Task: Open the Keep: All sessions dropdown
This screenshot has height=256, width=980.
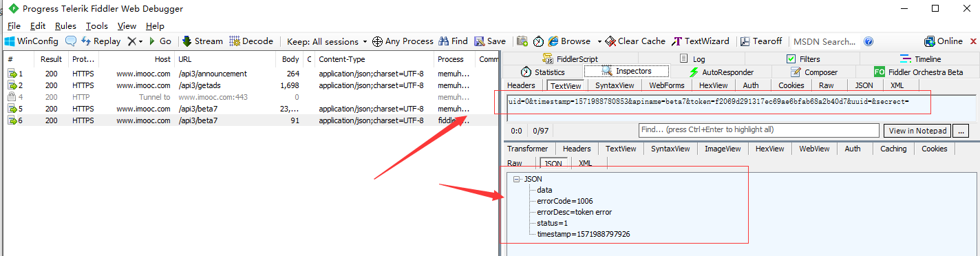Action: [x=327, y=41]
